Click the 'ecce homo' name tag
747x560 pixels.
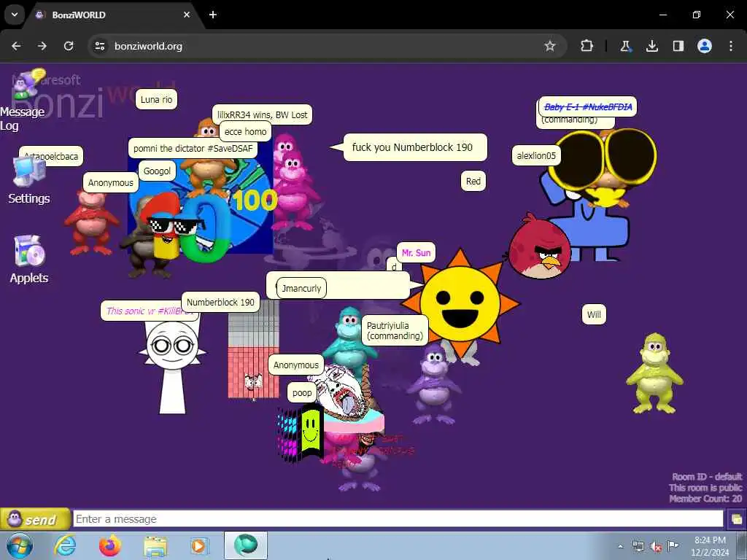245,131
